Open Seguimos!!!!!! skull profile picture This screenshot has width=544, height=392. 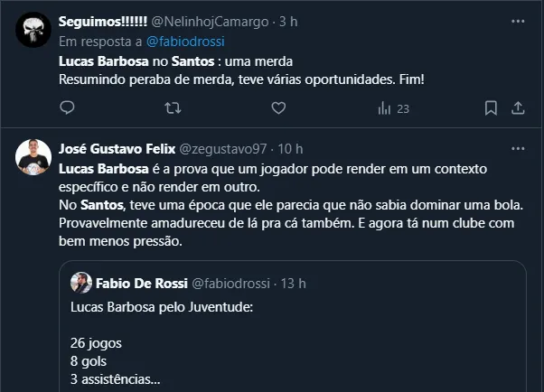[33, 32]
